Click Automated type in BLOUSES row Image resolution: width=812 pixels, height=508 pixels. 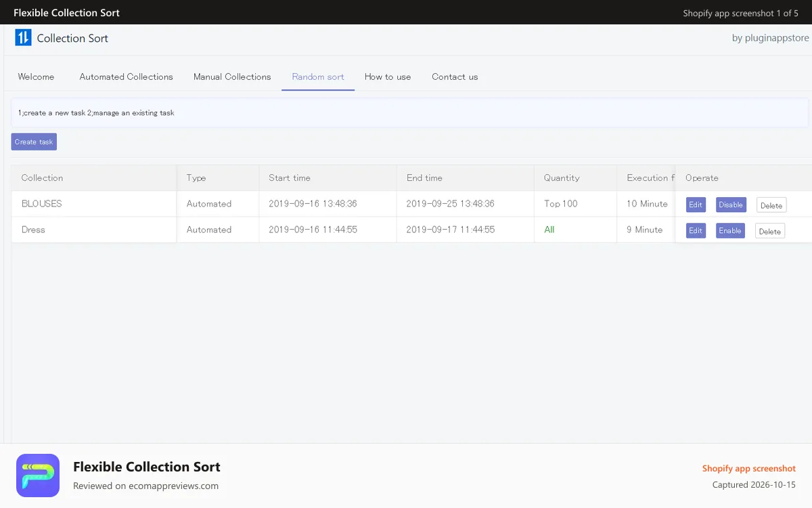click(x=209, y=204)
